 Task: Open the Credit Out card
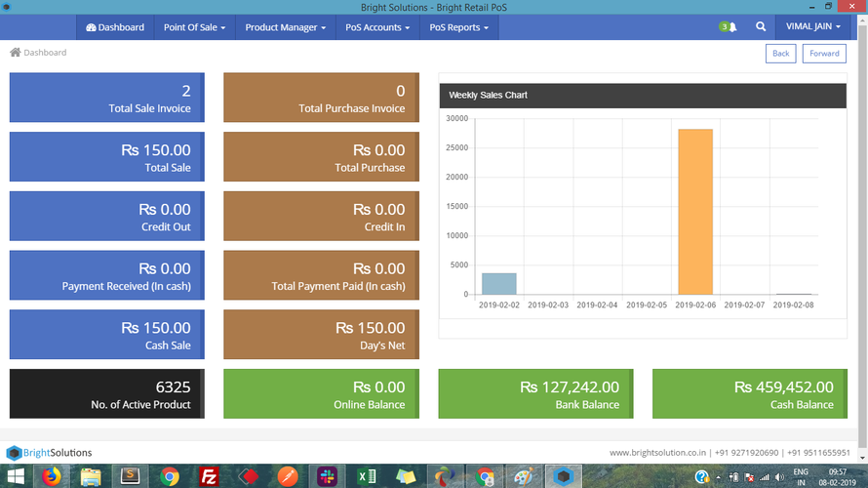click(107, 216)
